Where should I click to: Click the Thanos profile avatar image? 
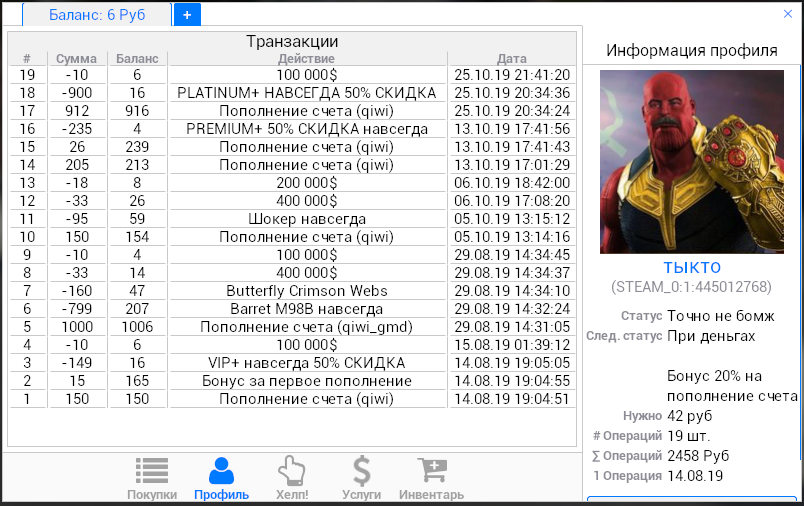pos(691,162)
